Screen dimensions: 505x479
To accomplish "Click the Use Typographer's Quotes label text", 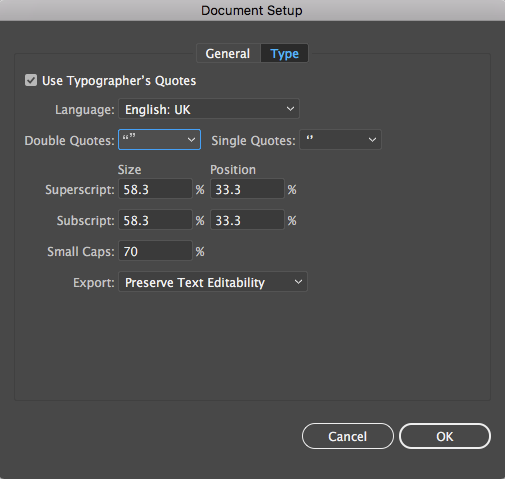I will click(x=119, y=81).
